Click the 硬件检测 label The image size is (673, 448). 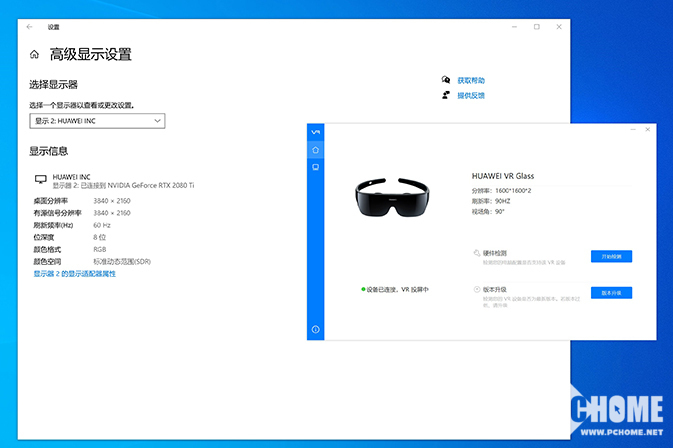click(x=495, y=253)
